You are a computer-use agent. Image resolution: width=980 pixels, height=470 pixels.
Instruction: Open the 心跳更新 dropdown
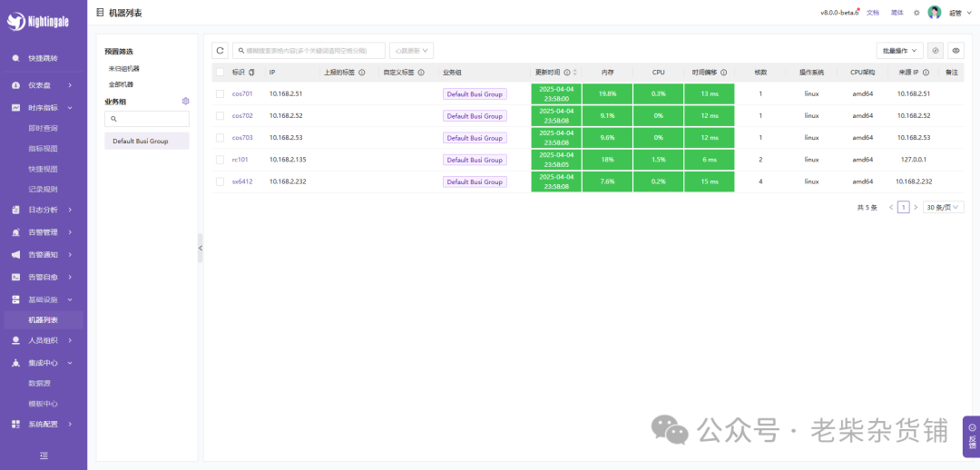411,51
